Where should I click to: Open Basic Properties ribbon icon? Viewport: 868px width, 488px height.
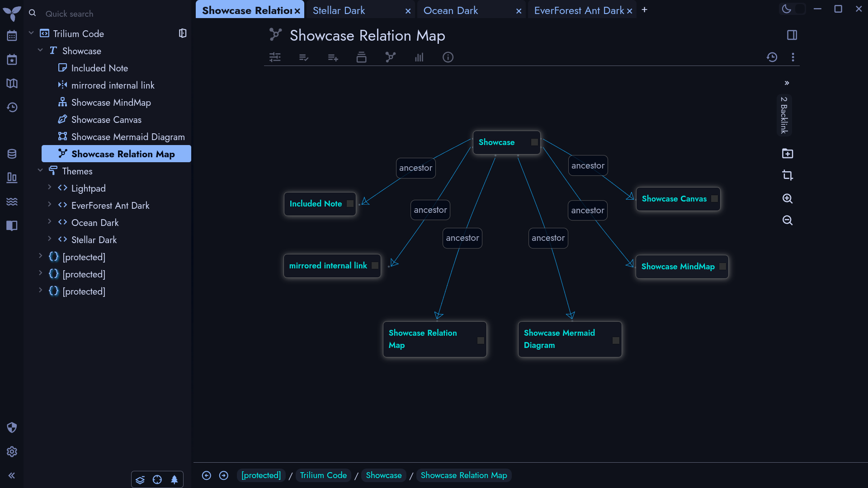(275, 57)
